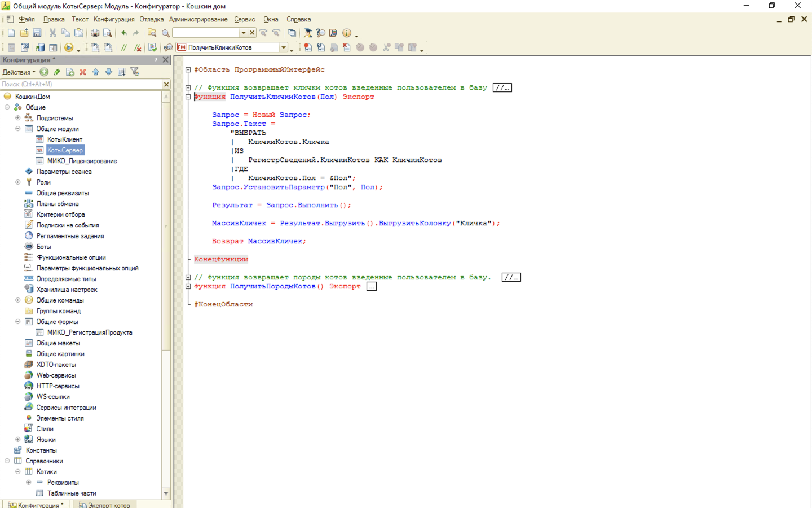Expand the ПолучитьПородыКотов function block
This screenshot has height=508, width=812.
[188, 286]
